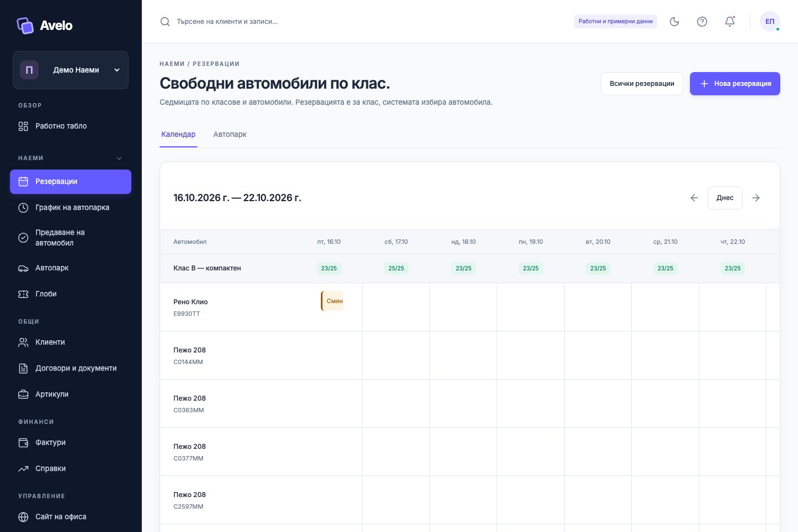The image size is (798, 532).
Task: Jump to today with Днес button
Action: click(x=725, y=198)
